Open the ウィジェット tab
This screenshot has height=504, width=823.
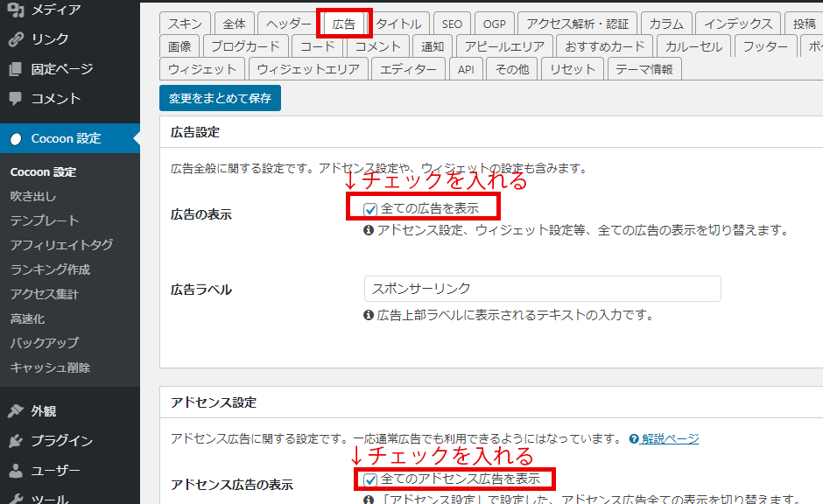[x=202, y=69]
